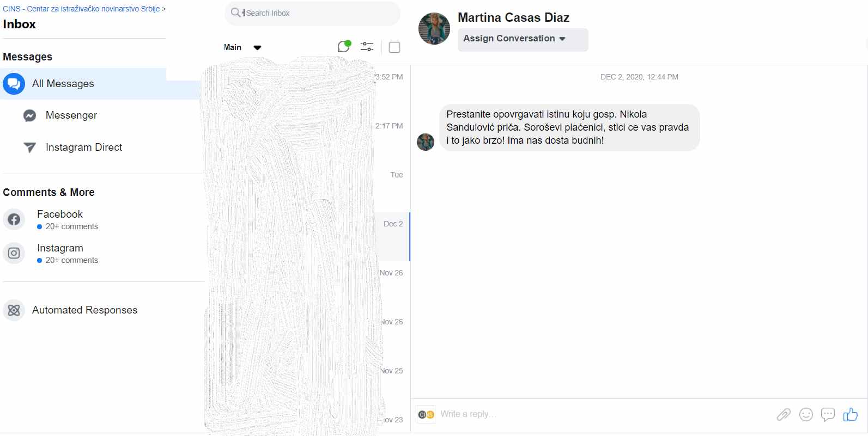
Task: Select All Messages in sidebar
Action: click(x=63, y=84)
